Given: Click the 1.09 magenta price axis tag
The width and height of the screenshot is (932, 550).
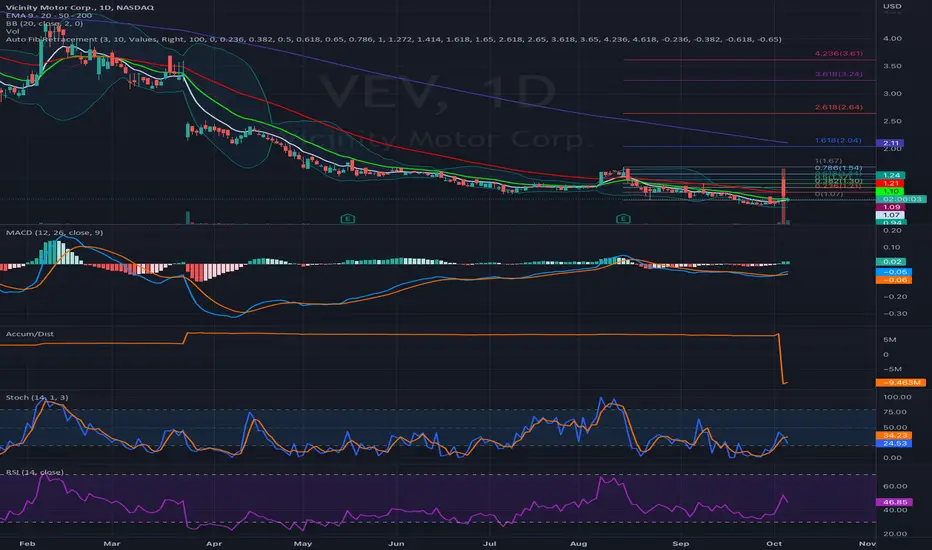Looking at the screenshot, I should pyautogui.click(x=891, y=208).
